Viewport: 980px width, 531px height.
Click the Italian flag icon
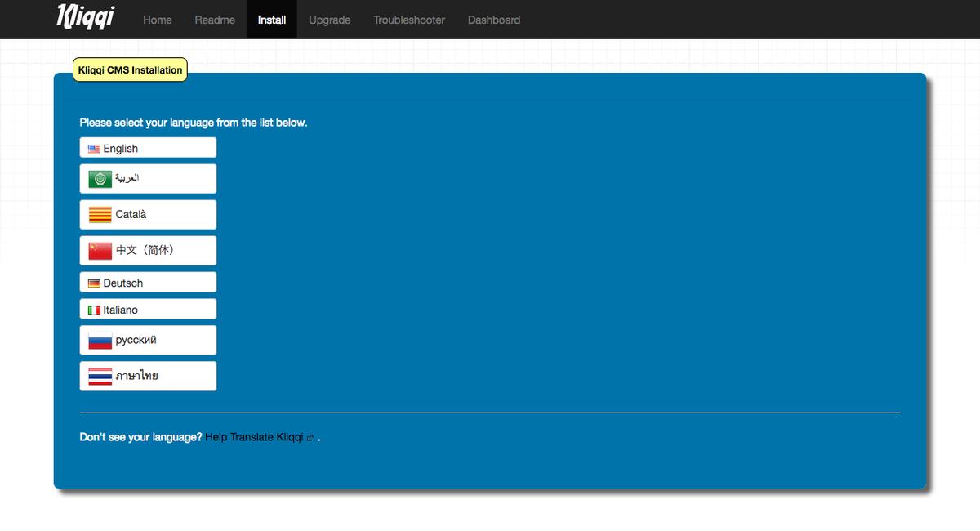click(94, 310)
